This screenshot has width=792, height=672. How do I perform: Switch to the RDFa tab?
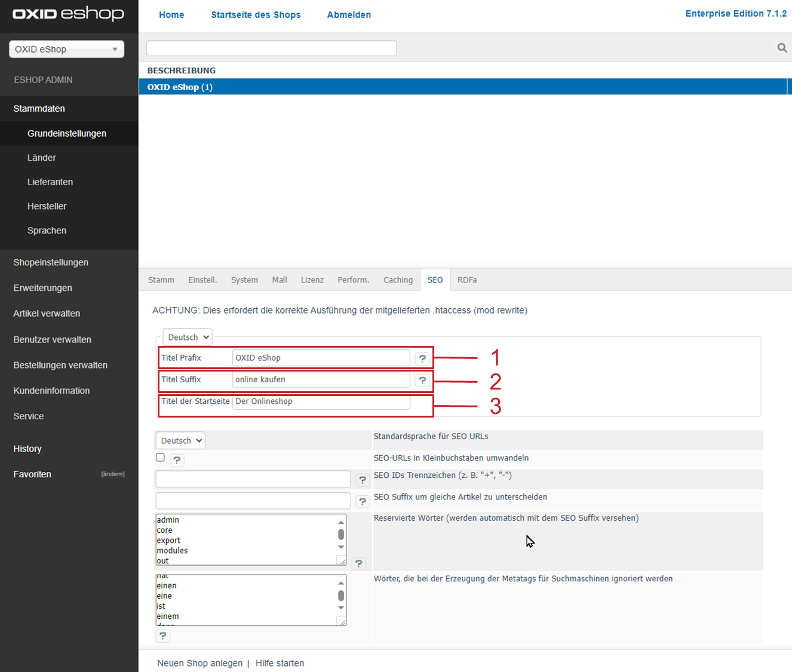click(x=467, y=280)
